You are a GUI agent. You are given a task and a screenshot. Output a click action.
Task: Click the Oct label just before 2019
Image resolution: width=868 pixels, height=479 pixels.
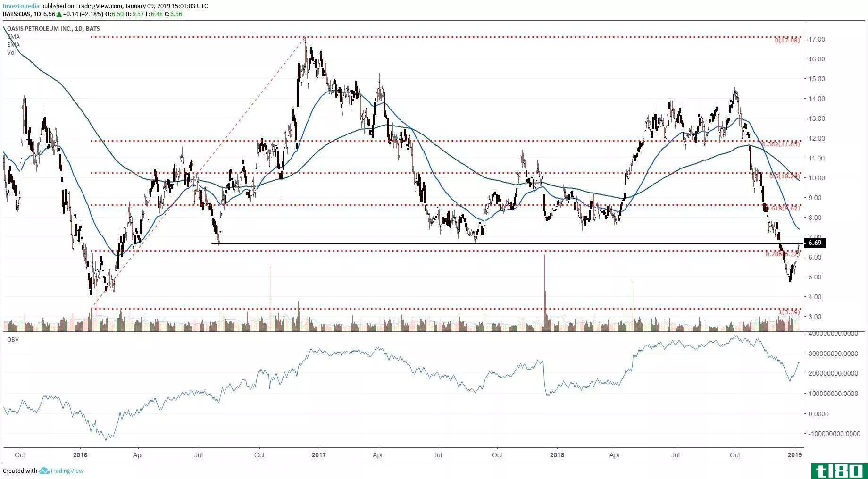click(735, 455)
